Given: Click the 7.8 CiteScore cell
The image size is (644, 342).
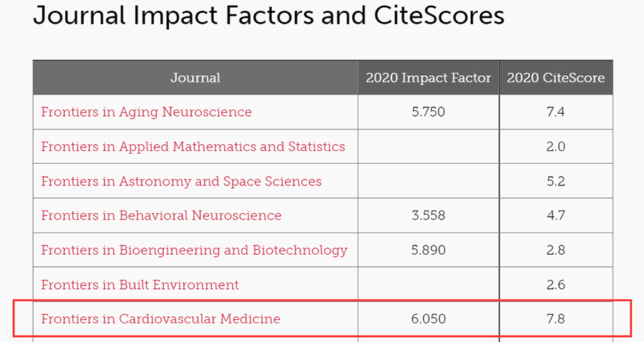Looking at the screenshot, I should 556,319.
